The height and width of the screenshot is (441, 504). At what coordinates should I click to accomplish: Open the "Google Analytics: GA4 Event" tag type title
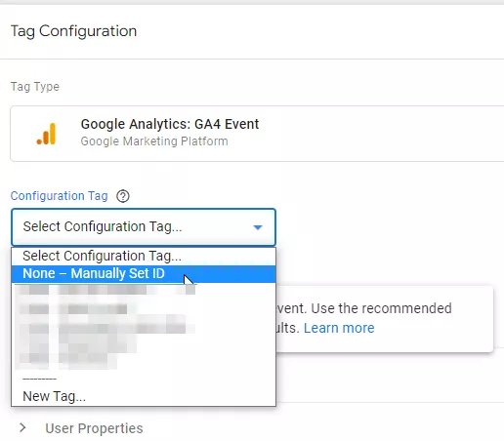[170, 124]
